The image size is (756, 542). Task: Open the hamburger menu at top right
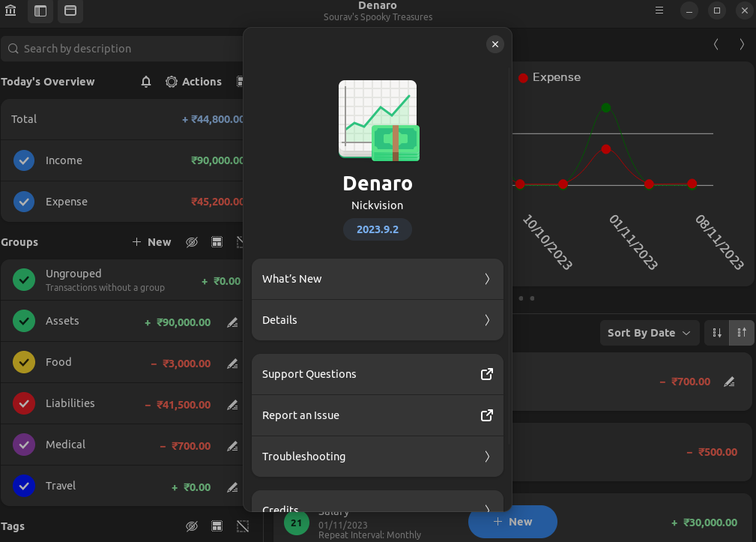tap(658, 10)
